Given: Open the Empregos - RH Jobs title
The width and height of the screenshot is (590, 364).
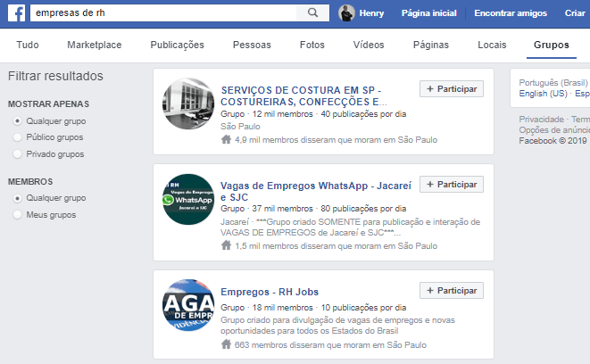Looking at the screenshot, I should tap(270, 292).
